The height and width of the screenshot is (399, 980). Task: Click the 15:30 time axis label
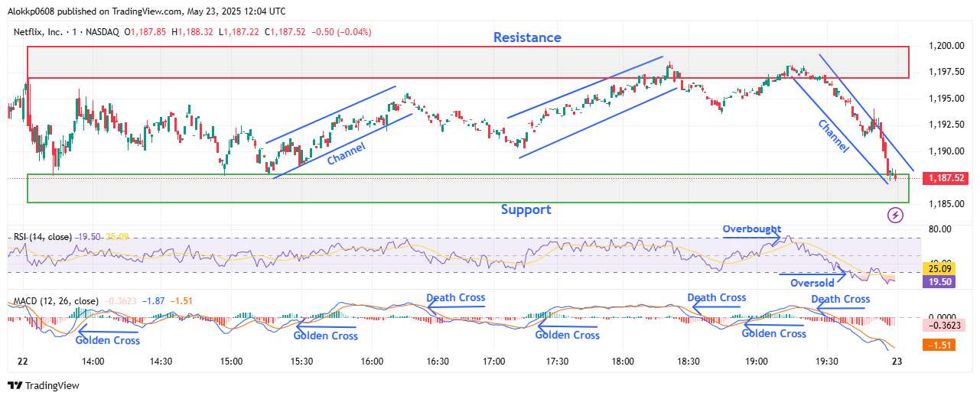tap(301, 362)
